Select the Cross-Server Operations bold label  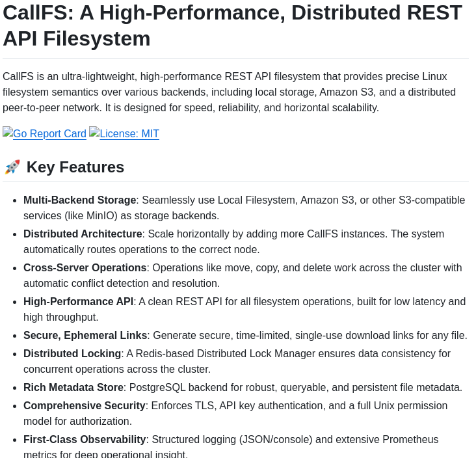coord(85,268)
